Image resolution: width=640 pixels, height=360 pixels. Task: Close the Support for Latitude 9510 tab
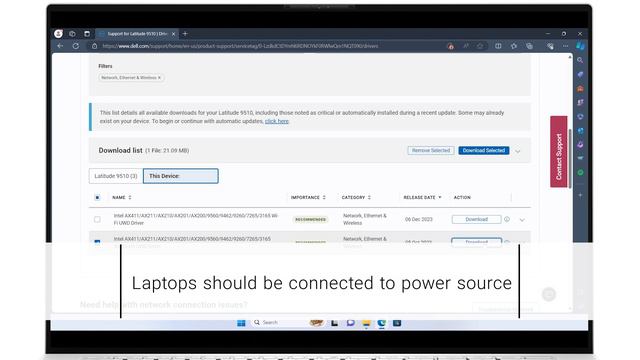[x=173, y=34]
